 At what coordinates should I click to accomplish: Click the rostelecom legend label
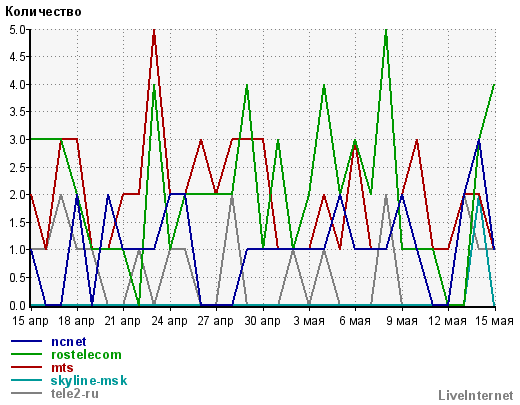[x=86, y=355]
